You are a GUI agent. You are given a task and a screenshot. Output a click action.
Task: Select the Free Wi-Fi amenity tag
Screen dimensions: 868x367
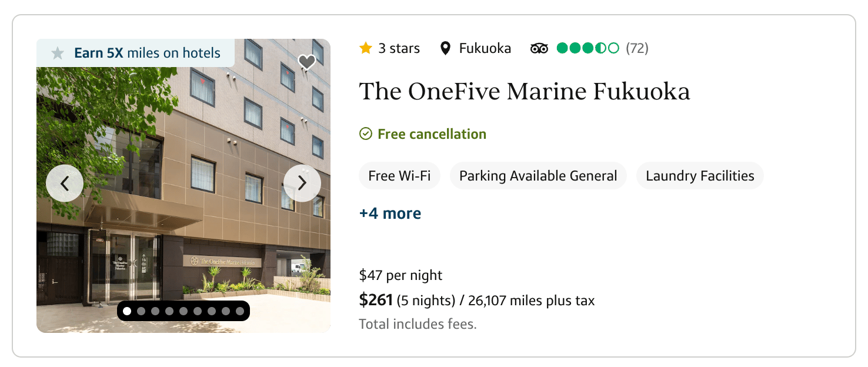[x=399, y=176]
